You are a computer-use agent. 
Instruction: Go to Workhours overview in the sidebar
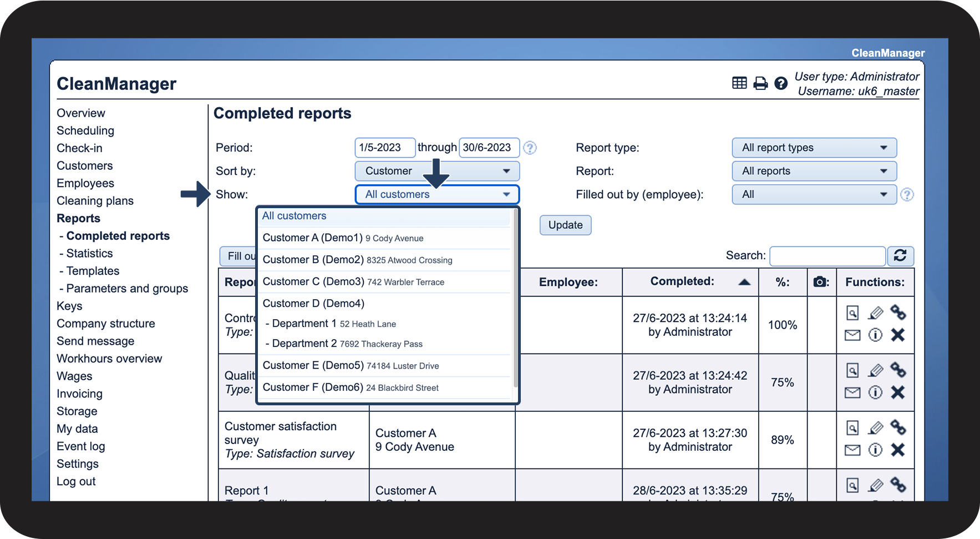pyautogui.click(x=109, y=359)
